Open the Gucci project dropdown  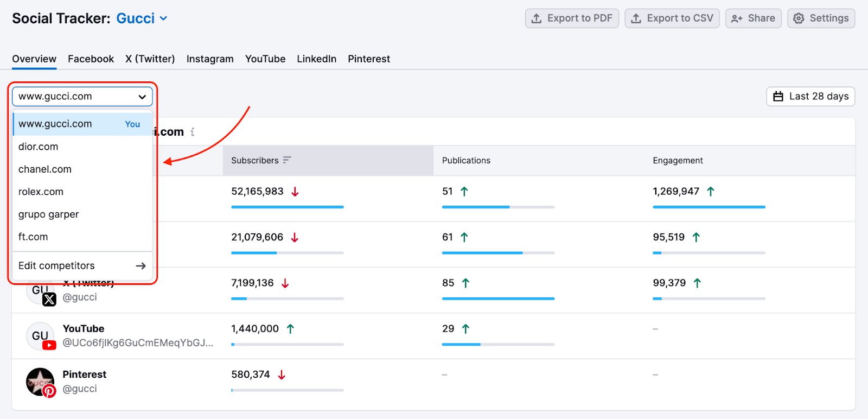(142, 18)
